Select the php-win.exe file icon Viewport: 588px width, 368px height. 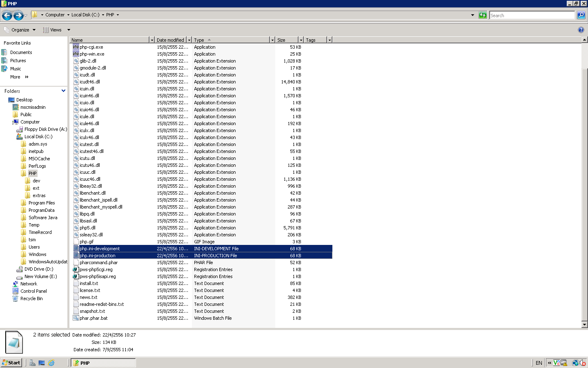(76, 54)
